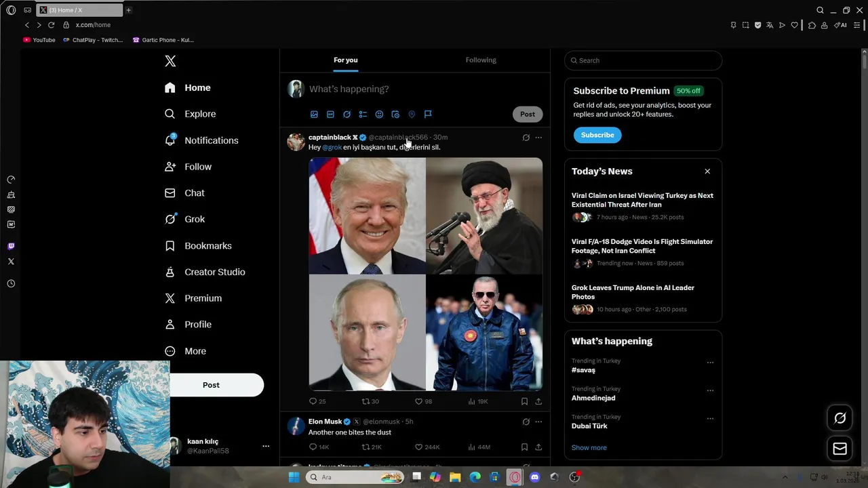Open Explore from the sidebar

tap(190, 114)
